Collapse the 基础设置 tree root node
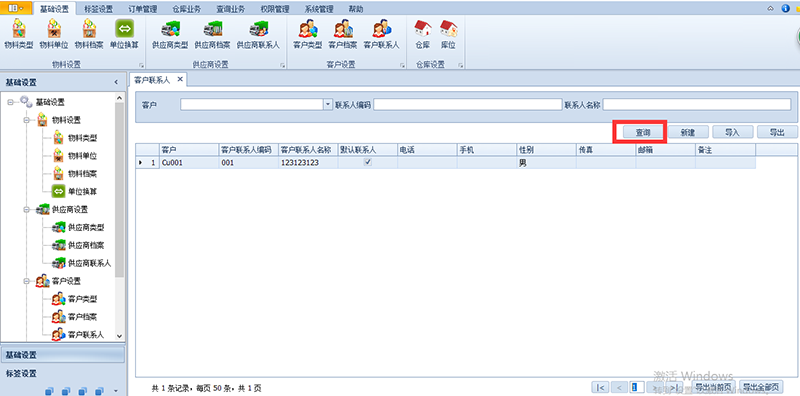800x396 pixels. tap(11, 102)
